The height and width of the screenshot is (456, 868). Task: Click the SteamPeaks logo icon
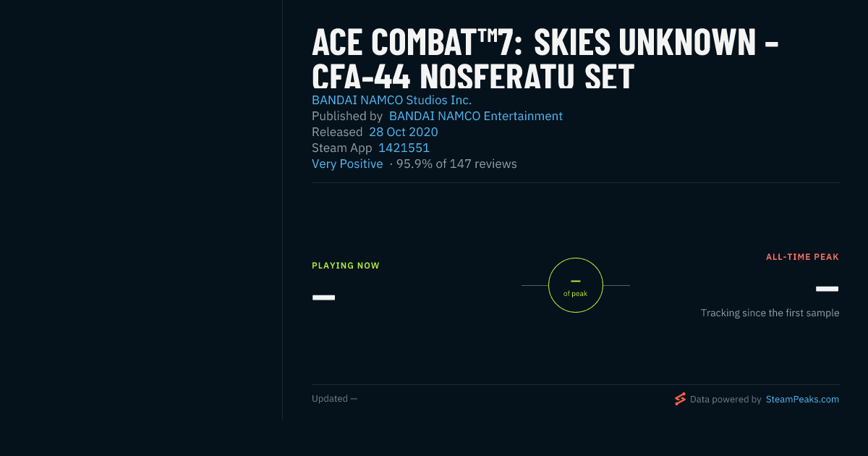pos(680,399)
